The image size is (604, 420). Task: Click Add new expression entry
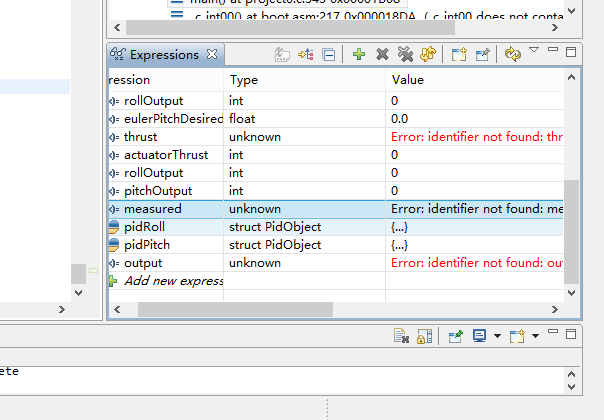(x=174, y=281)
